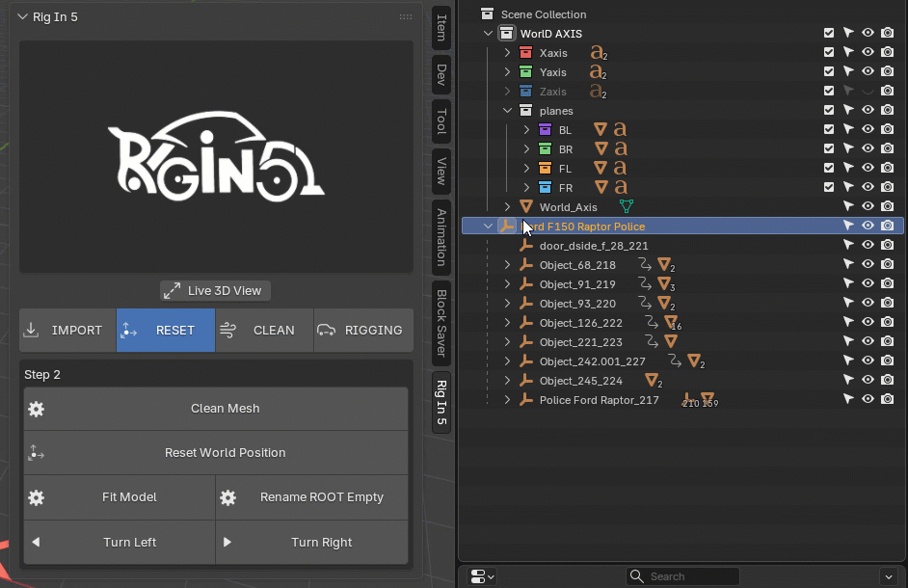Select the CLEAN step button
This screenshot has height=588, width=908.
click(264, 331)
